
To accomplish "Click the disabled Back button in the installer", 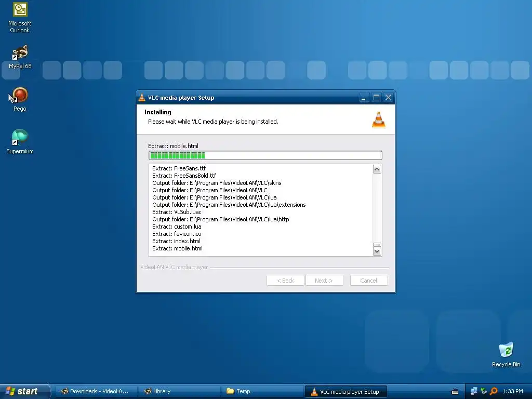I will coord(285,280).
